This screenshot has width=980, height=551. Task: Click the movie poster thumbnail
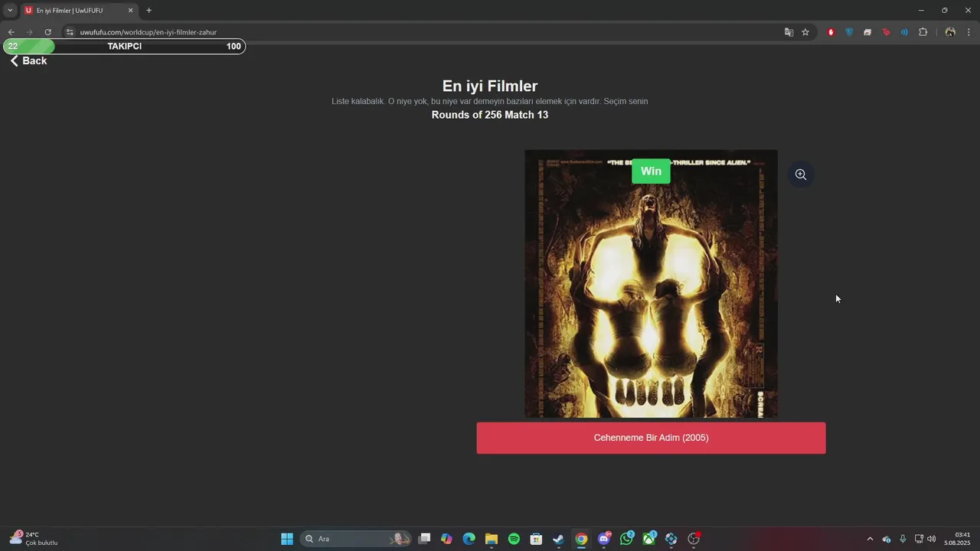(x=651, y=284)
